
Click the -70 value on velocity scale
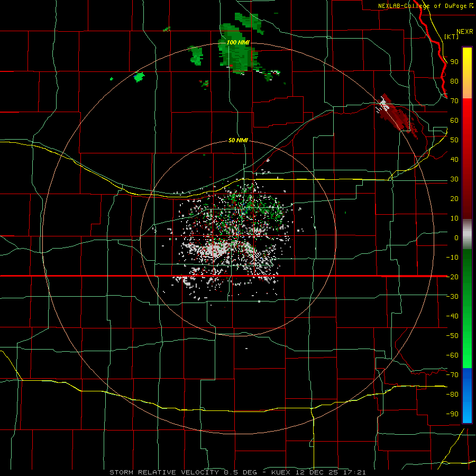452,374
